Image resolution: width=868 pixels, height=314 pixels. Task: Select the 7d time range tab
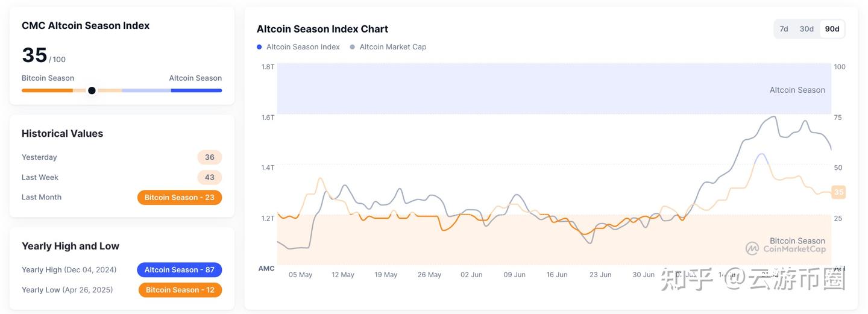[784, 29]
